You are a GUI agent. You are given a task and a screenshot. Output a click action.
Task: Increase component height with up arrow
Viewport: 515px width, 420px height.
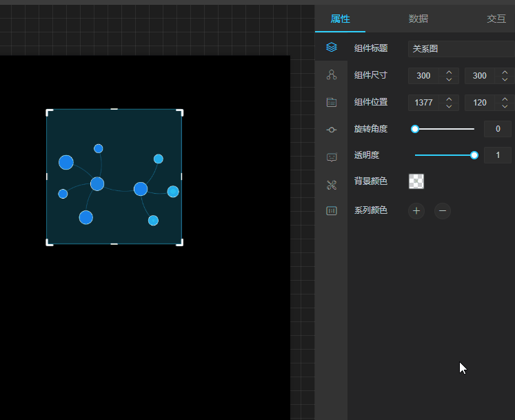click(505, 72)
